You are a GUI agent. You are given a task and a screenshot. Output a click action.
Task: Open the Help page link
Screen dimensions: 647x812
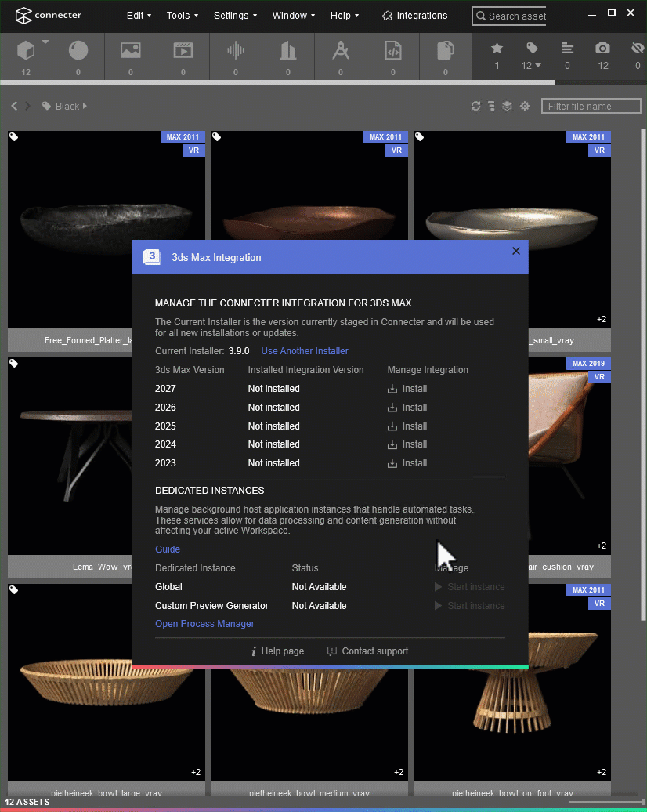tap(277, 651)
